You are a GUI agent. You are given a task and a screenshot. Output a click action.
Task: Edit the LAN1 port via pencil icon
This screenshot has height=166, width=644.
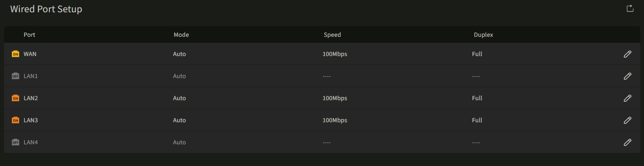pyautogui.click(x=627, y=76)
